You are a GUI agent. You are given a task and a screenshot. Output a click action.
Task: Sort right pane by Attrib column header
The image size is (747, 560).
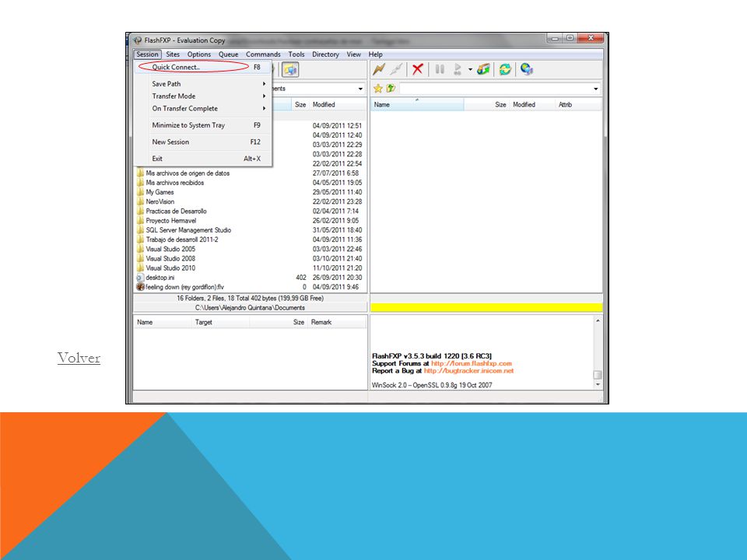click(578, 104)
